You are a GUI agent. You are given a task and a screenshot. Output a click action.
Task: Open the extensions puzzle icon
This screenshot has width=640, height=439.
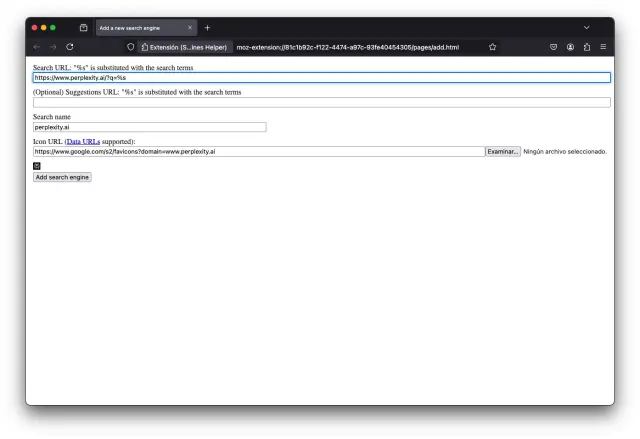586,47
